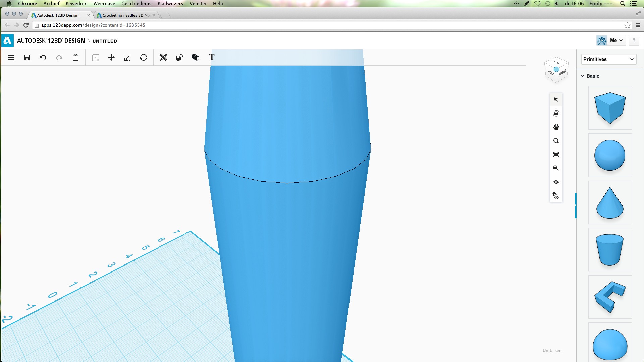Select the Move tool with four arrows
This screenshot has width=644, height=362.
[x=111, y=57]
